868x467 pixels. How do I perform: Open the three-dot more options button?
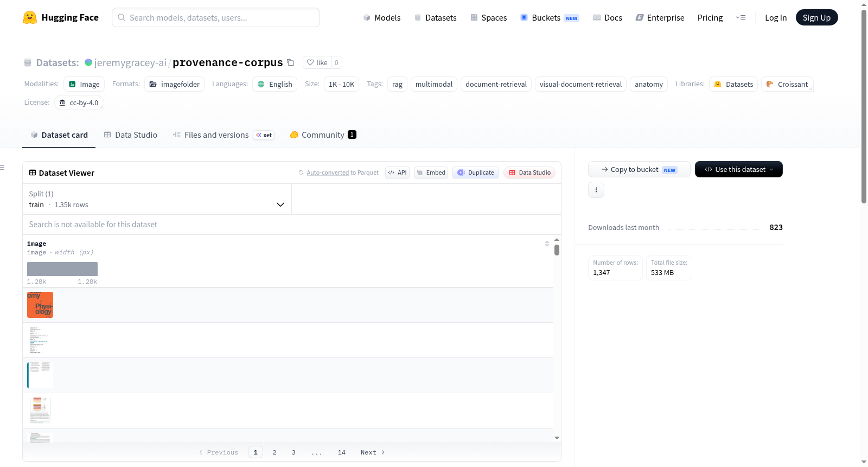click(x=596, y=190)
